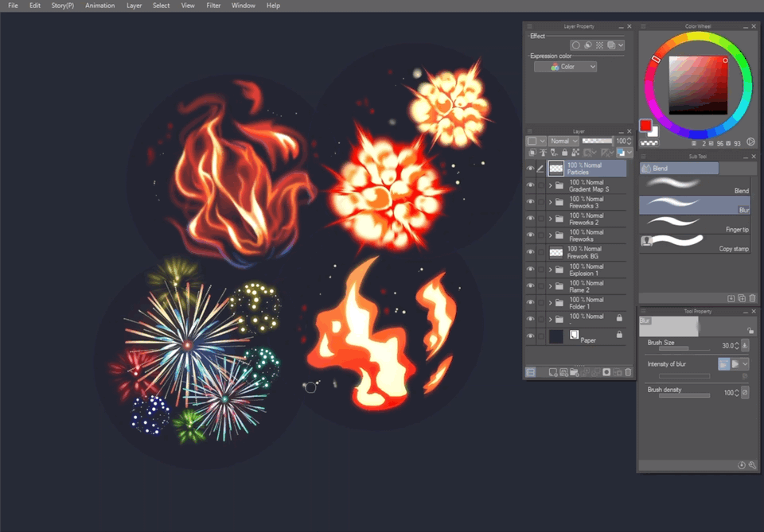Click the Paper layer color thumbnail
Viewport: 764px width, 532px height.
point(556,336)
